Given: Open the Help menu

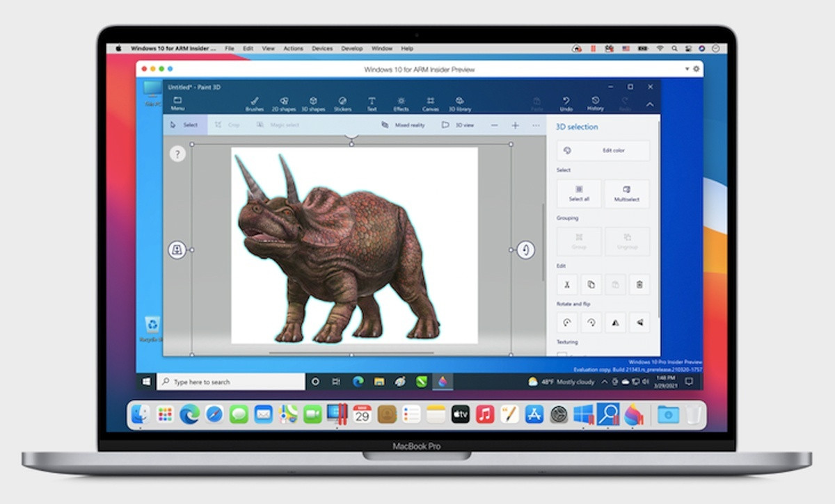Looking at the screenshot, I should coord(407,49).
